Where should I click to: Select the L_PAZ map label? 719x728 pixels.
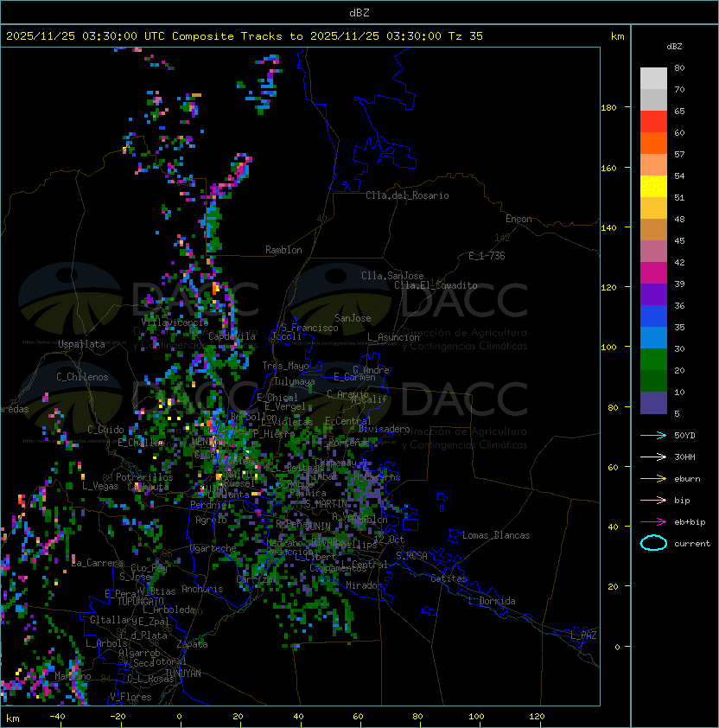(583, 636)
